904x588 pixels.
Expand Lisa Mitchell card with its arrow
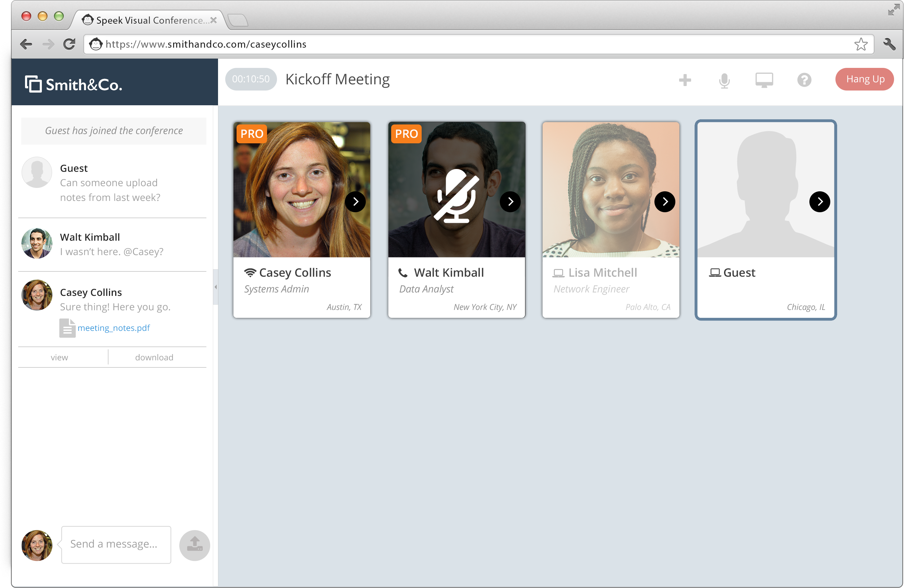pyautogui.click(x=664, y=202)
